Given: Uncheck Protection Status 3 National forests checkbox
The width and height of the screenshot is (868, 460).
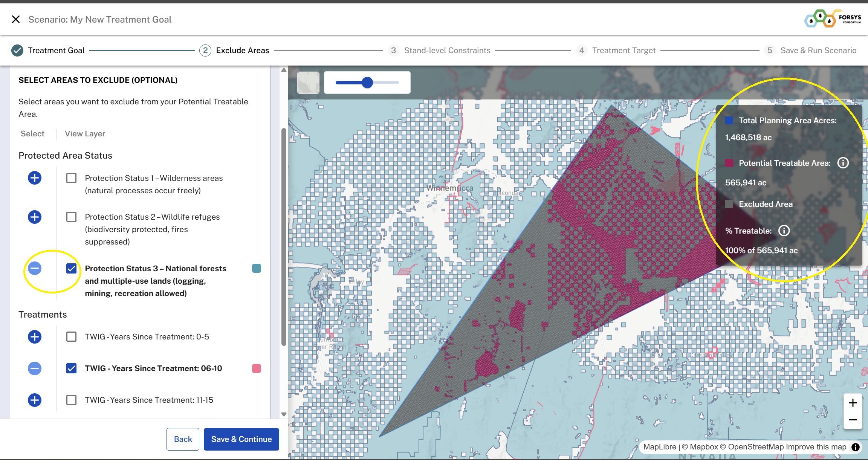Looking at the screenshot, I should coord(71,268).
